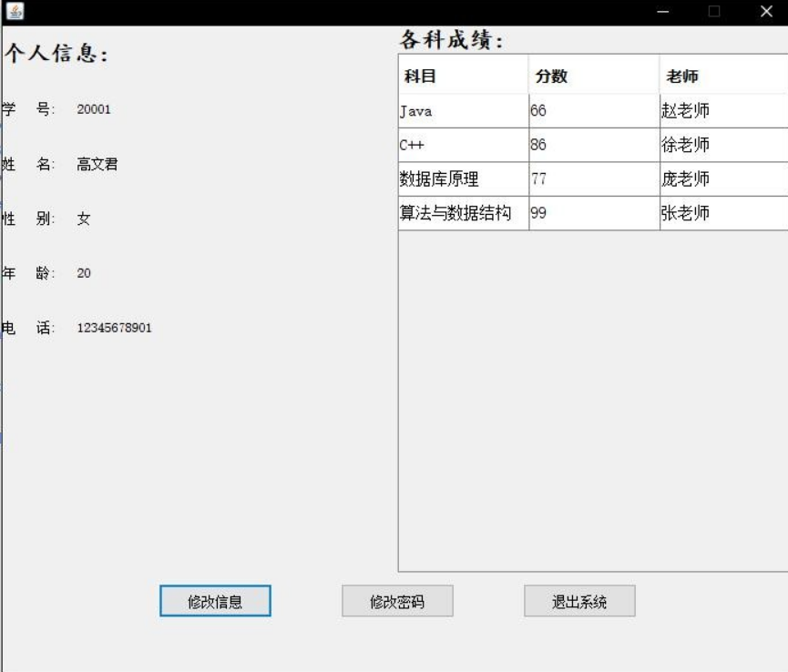The width and height of the screenshot is (788, 672).
Task: Click the 老师 column header
Action: [723, 76]
